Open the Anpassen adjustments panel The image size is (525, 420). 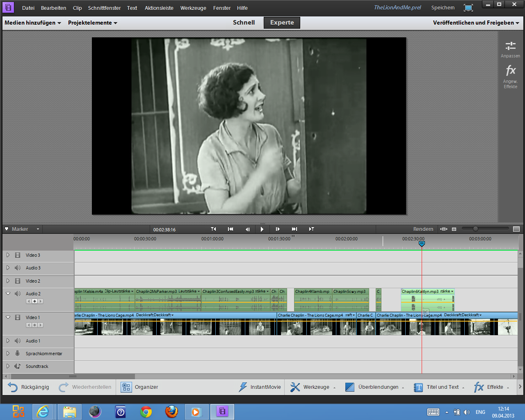click(510, 50)
